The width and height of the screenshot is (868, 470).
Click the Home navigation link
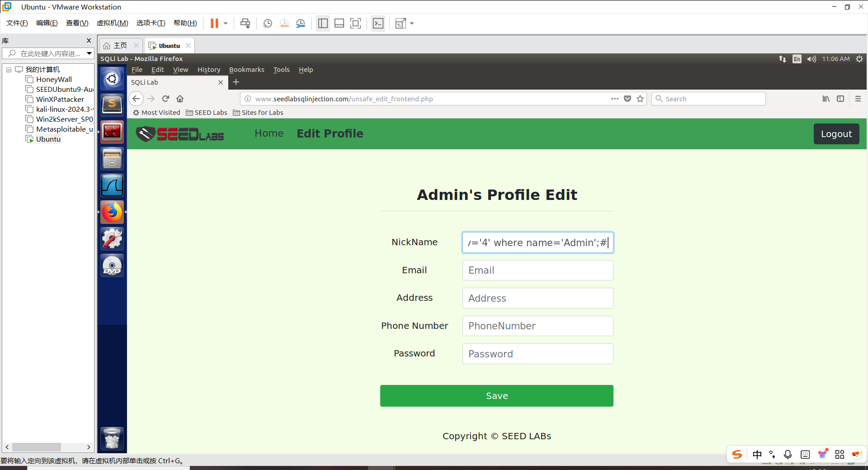click(x=269, y=133)
